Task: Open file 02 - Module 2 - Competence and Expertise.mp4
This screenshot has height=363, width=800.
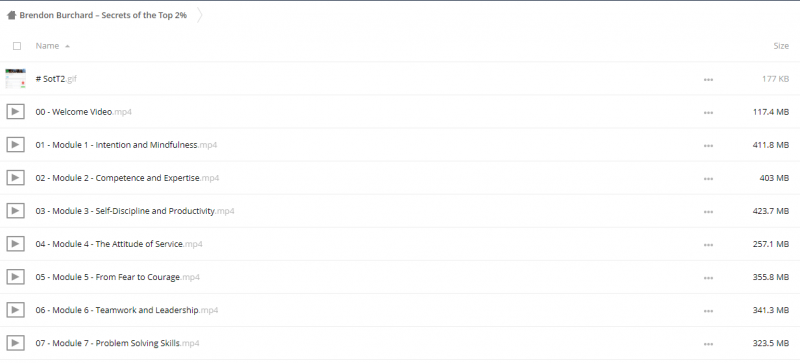Action: (127, 178)
